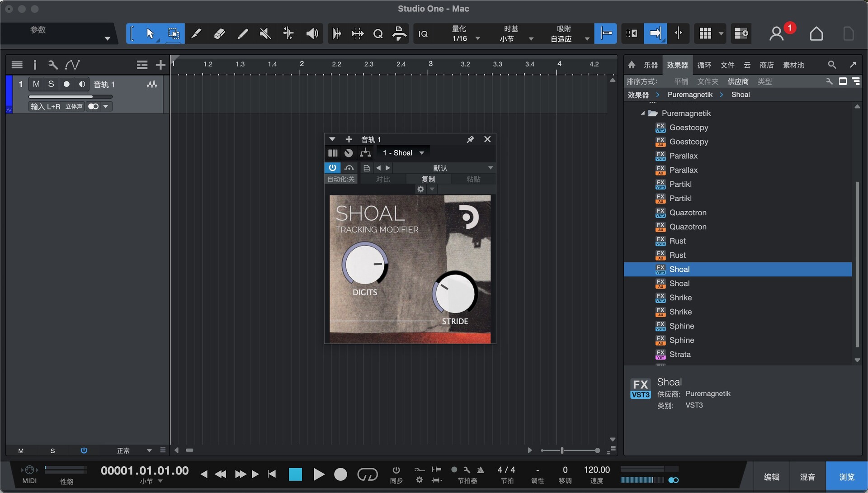Click the STRIDE knob
The image size is (868, 493).
(x=455, y=293)
